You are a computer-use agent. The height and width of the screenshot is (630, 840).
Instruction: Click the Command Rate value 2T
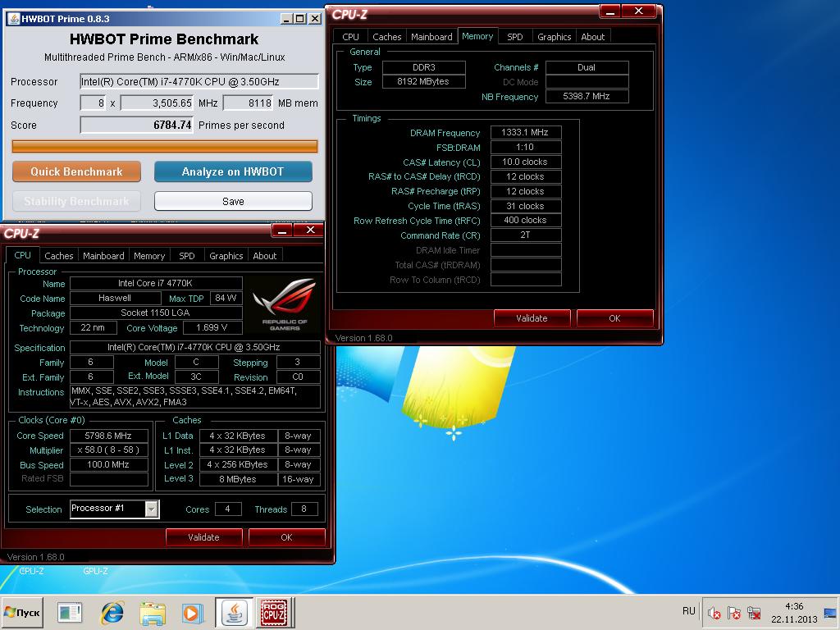pos(526,235)
